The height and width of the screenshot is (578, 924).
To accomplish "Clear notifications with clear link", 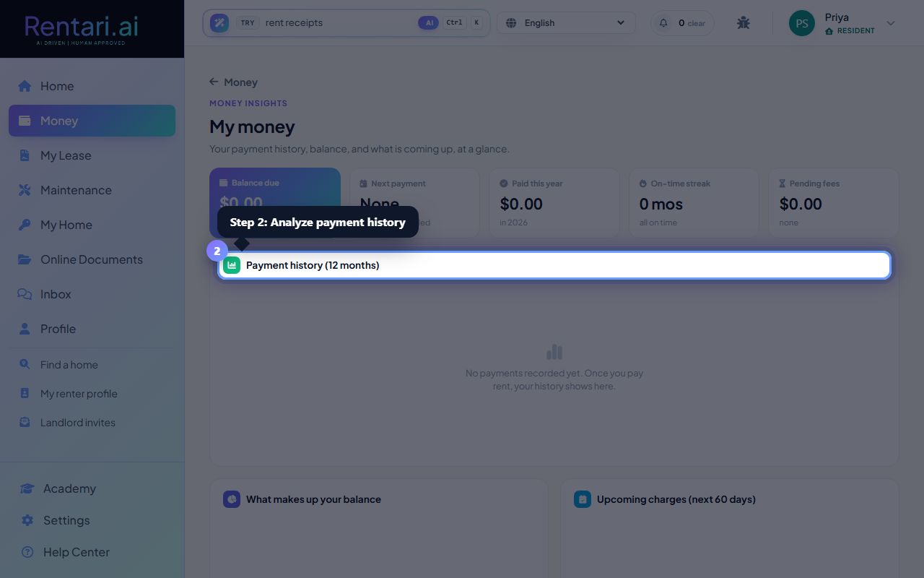I will [697, 23].
